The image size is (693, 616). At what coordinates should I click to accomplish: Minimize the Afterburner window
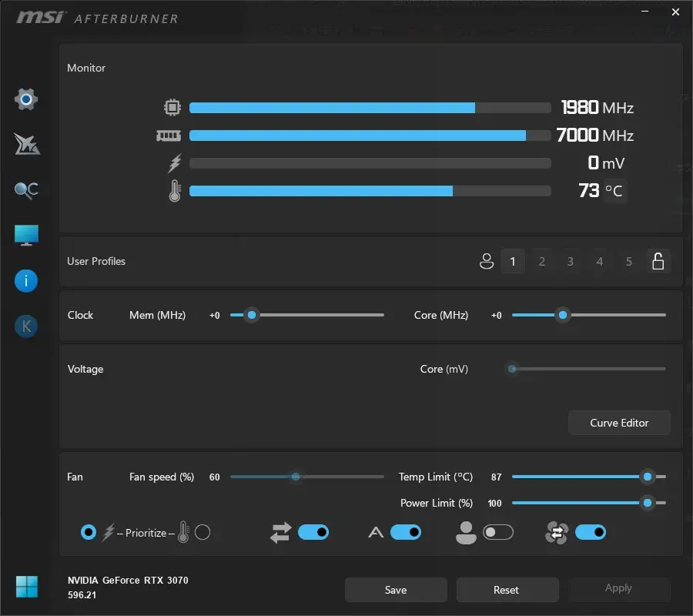[644, 12]
